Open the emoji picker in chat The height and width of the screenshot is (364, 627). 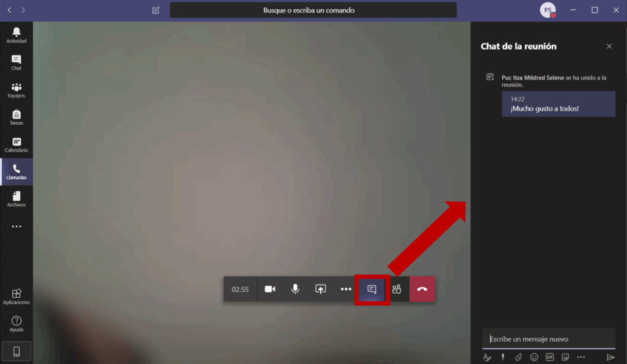(534, 357)
